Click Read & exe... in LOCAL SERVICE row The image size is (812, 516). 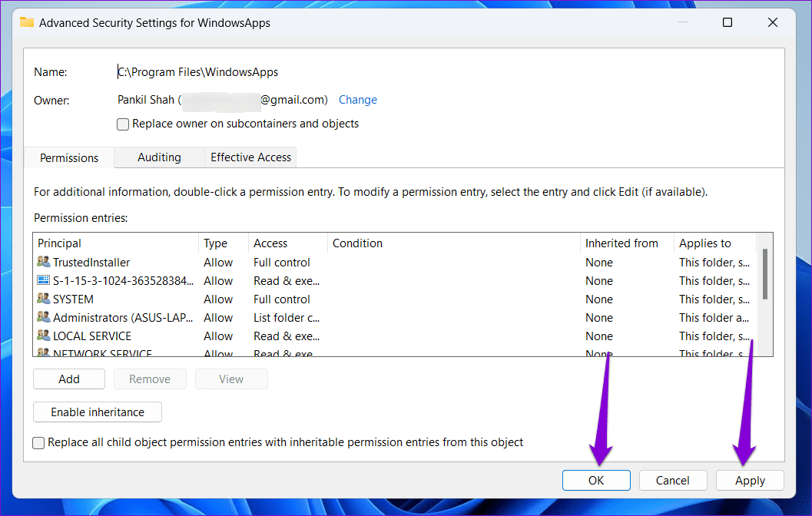pyautogui.click(x=287, y=336)
